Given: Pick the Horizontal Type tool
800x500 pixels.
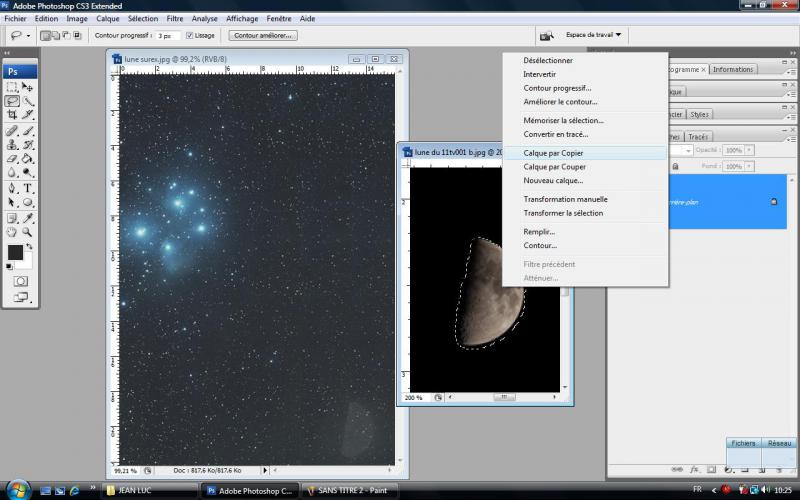Looking at the screenshot, I should [x=28, y=188].
